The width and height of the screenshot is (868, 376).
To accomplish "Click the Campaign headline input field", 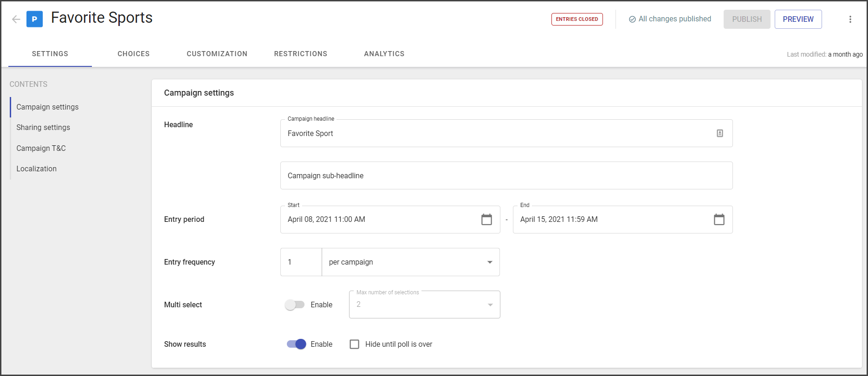I will point(506,133).
